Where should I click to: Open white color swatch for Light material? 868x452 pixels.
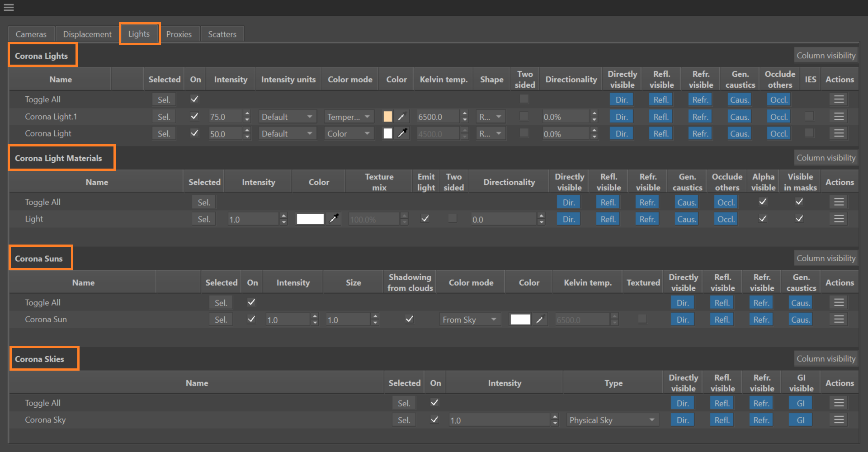(x=310, y=219)
